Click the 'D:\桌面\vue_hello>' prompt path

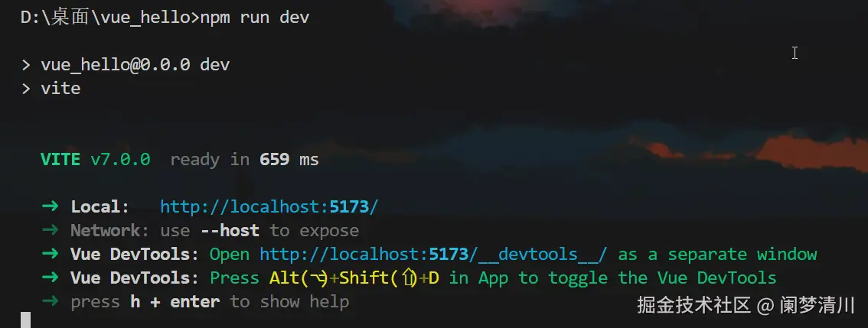pos(109,18)
